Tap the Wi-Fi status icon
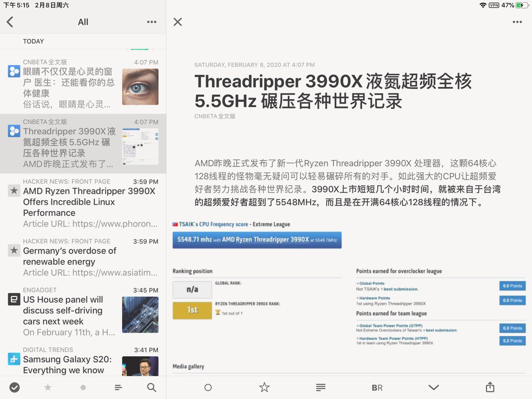 coord(483,5)
